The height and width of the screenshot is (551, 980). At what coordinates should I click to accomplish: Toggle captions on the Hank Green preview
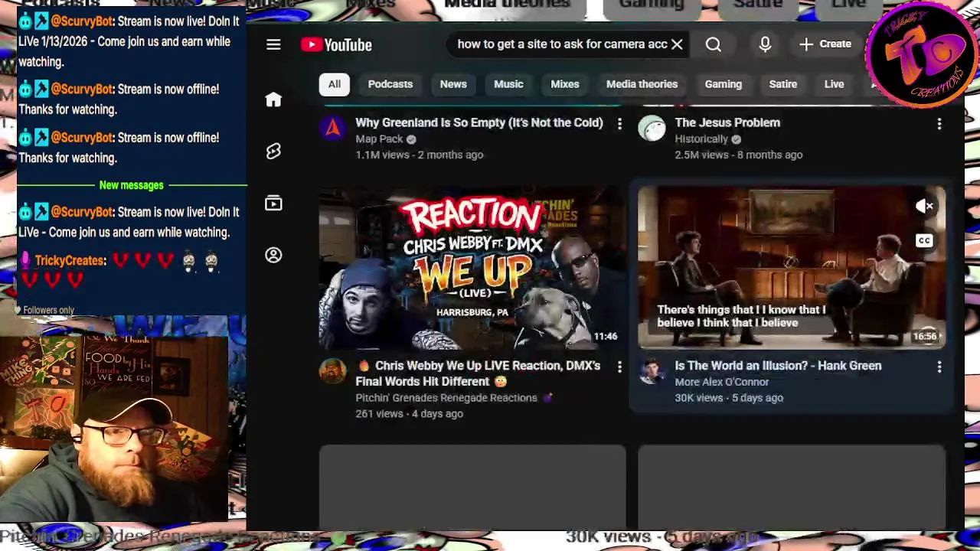pos(924,240)
